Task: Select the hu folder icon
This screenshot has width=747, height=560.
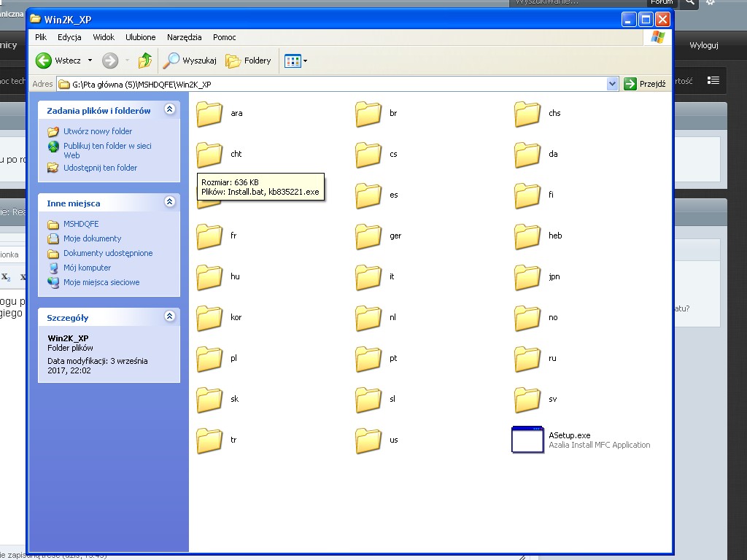Action: [x=209, y=278]
